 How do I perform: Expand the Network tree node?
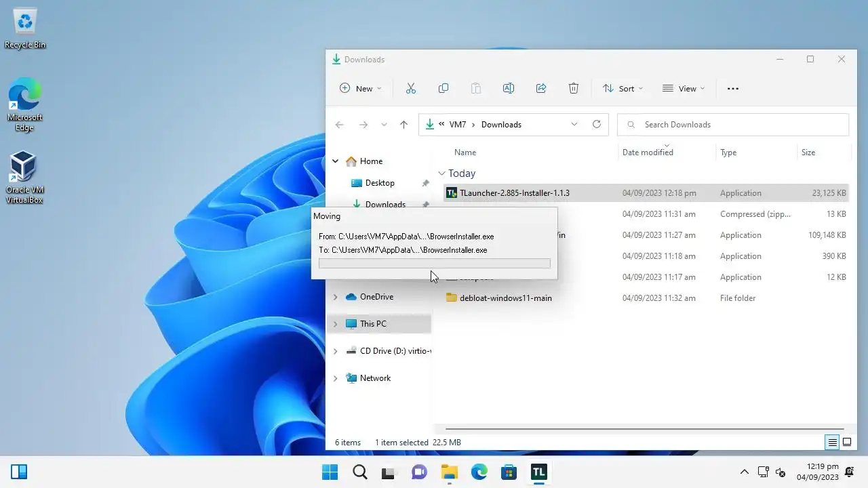click(x=335, y=378)
